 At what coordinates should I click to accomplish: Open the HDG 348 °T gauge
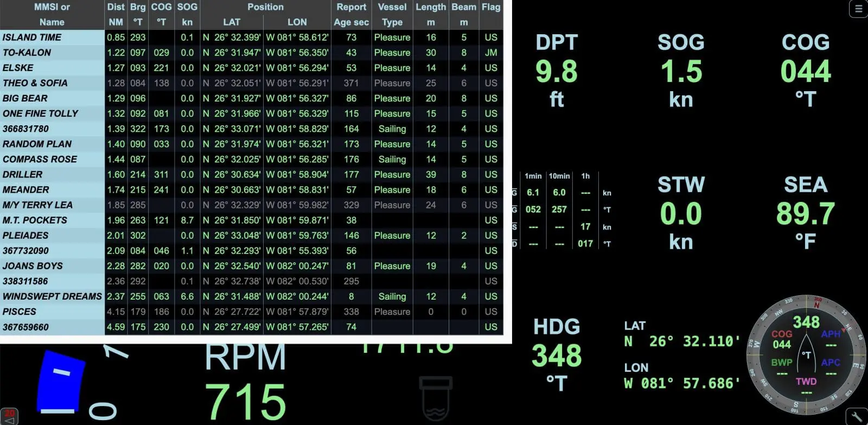point(557,355)
